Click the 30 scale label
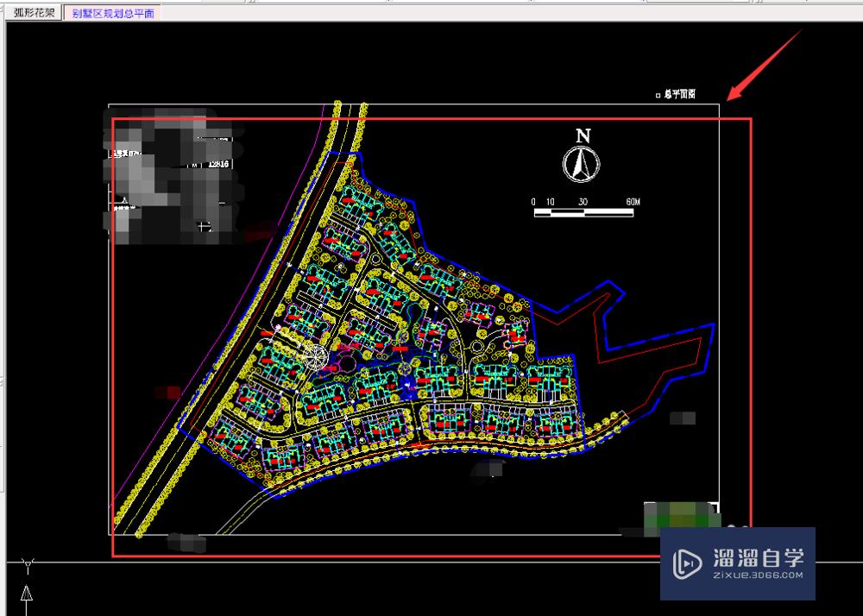The image size is (863, 616). click(x=583, y=202)
